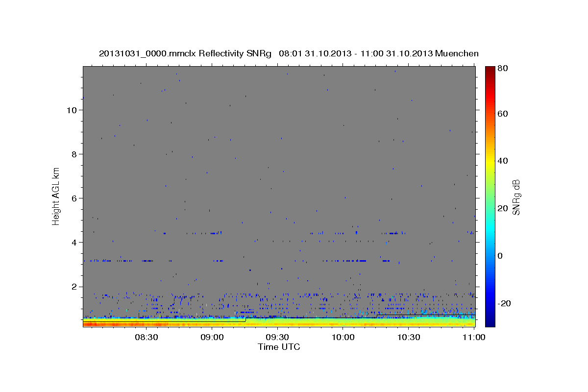Click the 08:30 time axis label
588x392 pixels.
[x=146, y=337]
